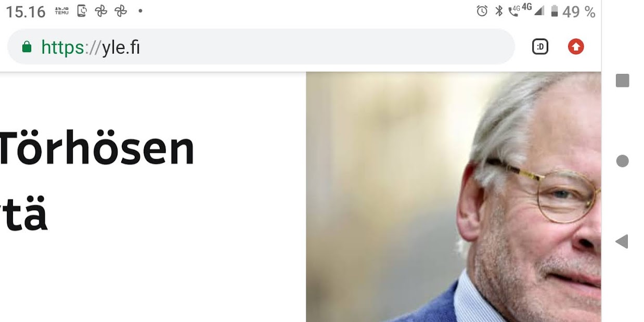Tap the 49 % battery percentage
The width and height of the screenshot is (644, 322).
tap(578, 11)
